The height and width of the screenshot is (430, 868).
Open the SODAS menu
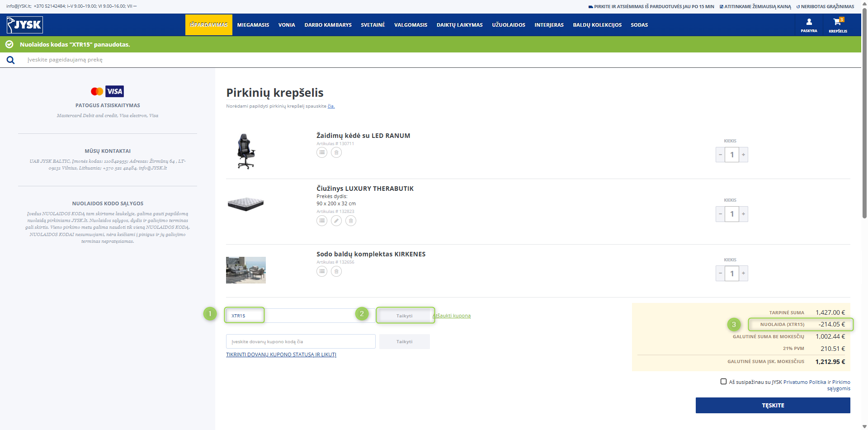(x=639, y=25)
